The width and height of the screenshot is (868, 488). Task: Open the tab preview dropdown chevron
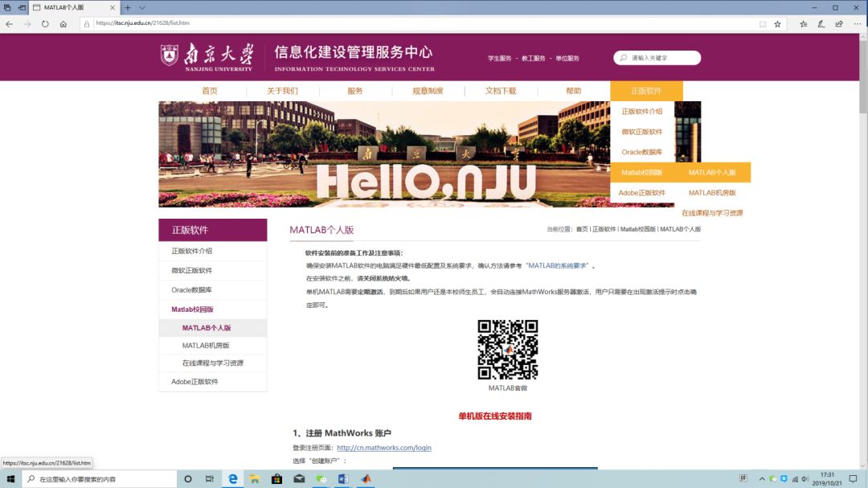click(142, 8)
